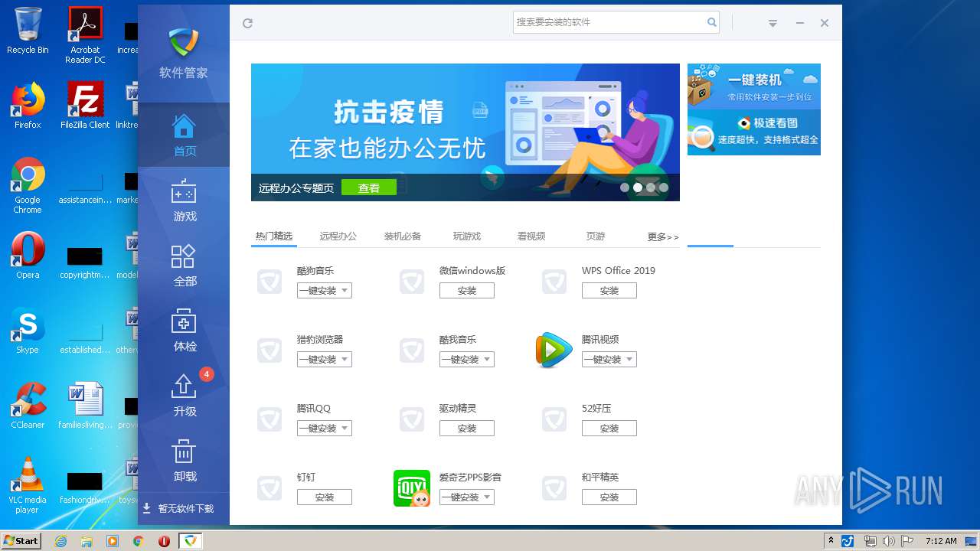Open Internet Explorer from the taskbar
Screen dimensions: 980x551
pyautogui.click(x=60, y=541)
